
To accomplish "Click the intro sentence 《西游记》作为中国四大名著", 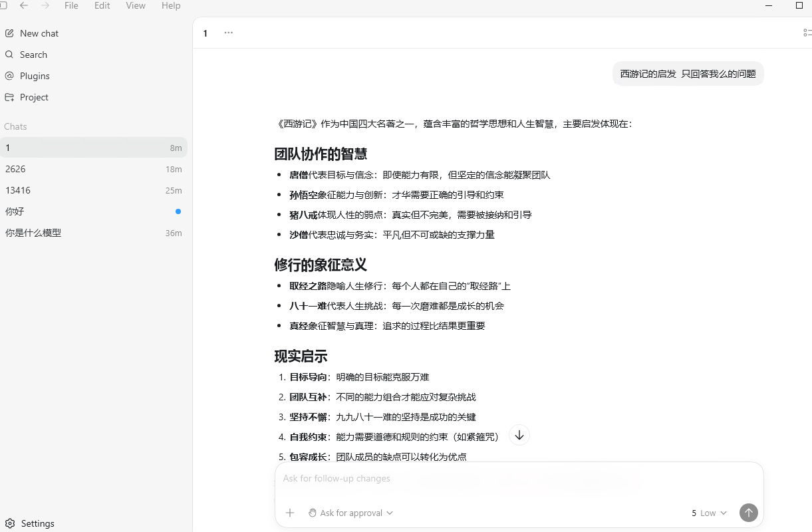I will coord(454,124).
